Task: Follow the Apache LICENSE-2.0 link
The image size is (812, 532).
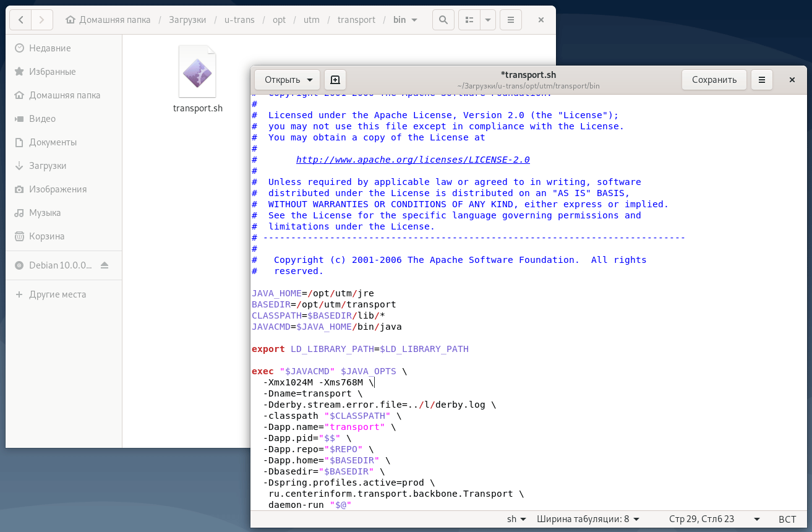Action: [412, 160]
